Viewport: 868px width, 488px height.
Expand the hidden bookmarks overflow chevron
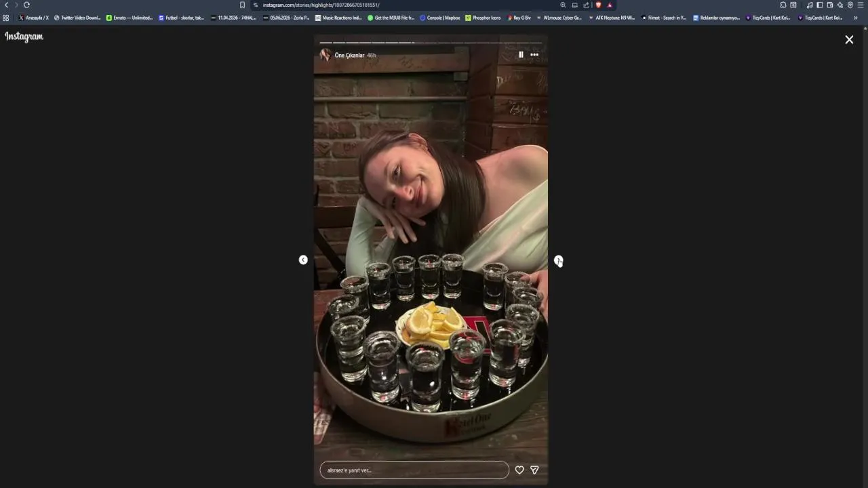[x=855, y=18]
